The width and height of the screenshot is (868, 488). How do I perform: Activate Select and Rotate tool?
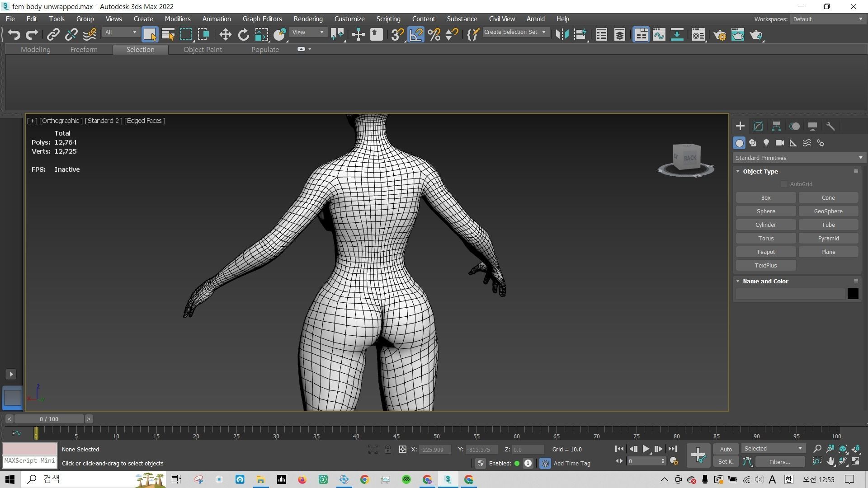pyautogui.click(x=243, y=35)
